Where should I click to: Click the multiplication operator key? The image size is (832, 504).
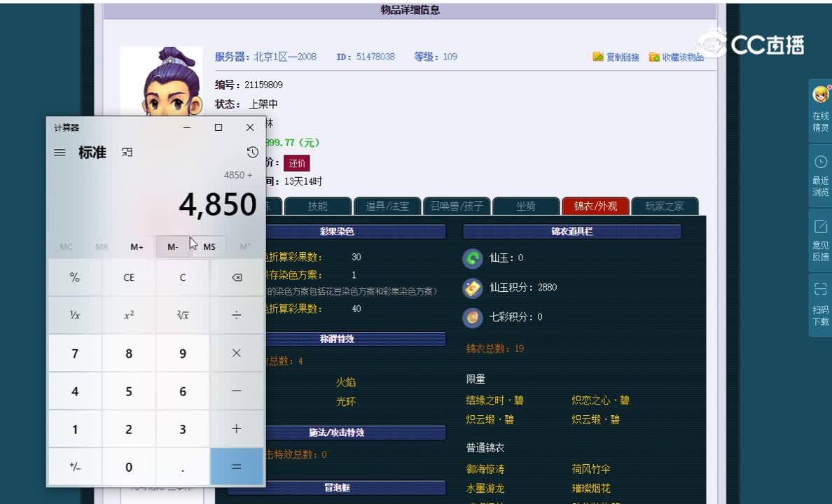(x=237, y=353)
